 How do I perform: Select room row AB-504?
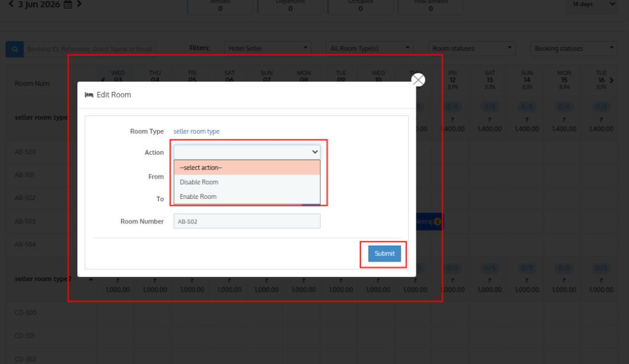tap(25, 244)
